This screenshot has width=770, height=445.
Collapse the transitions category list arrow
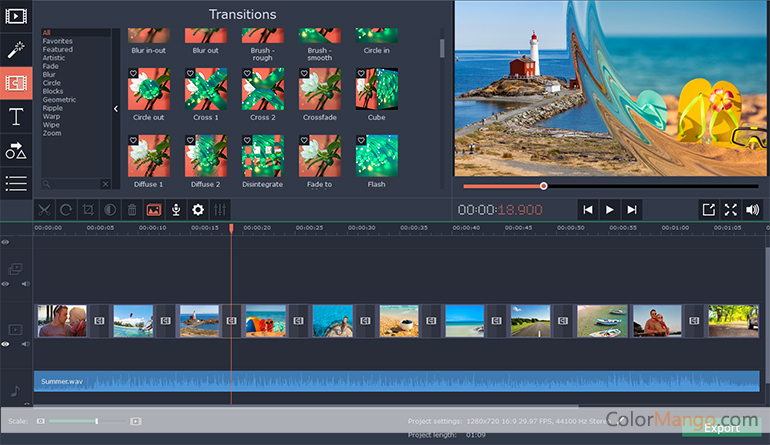click(x=115, y=108)
